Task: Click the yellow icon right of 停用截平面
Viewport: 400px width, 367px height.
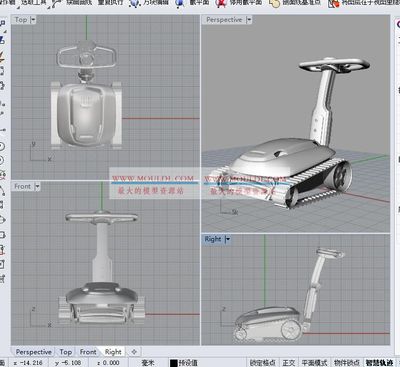Action: coord(274,4)
